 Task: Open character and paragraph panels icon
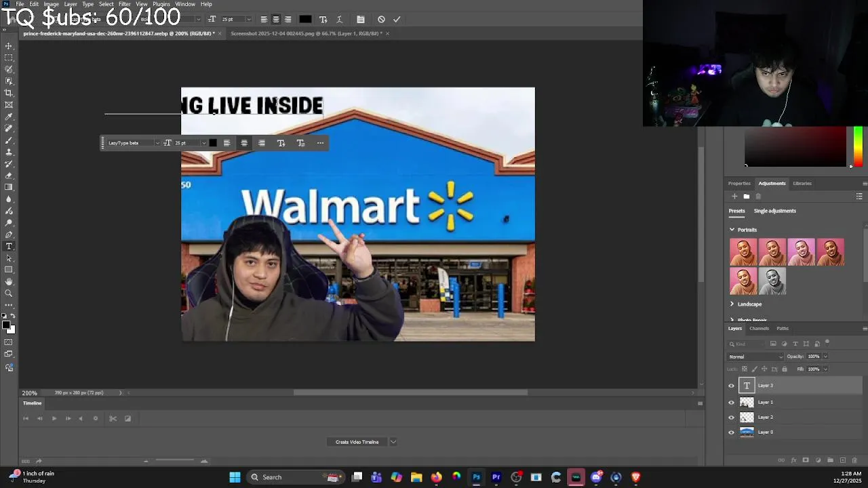pyautogui.click(x=361, y=20)
